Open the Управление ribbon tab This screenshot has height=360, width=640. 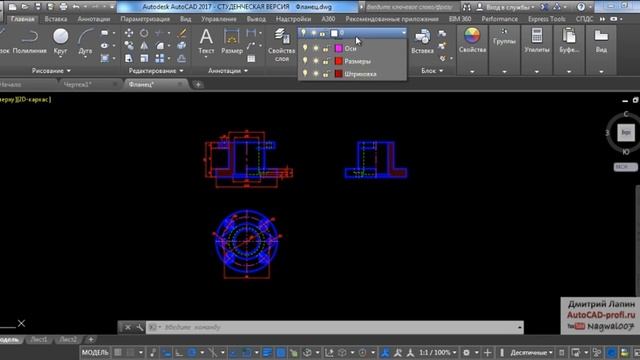218,19
